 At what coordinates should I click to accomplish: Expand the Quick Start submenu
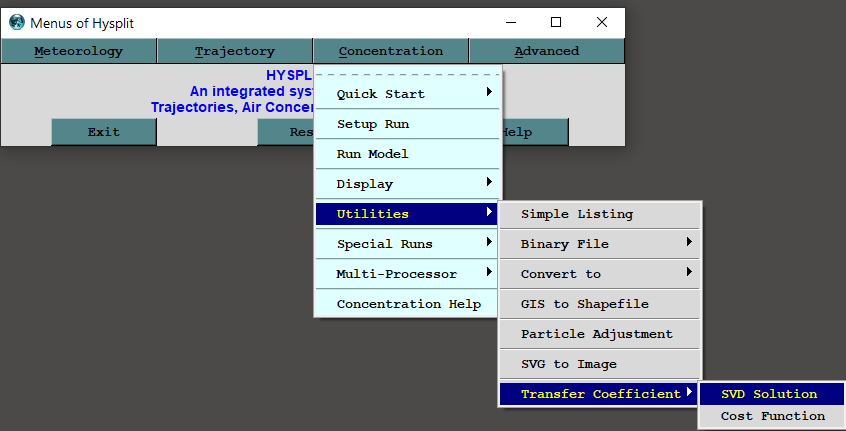pyautogui.click(x=407, y=94)
